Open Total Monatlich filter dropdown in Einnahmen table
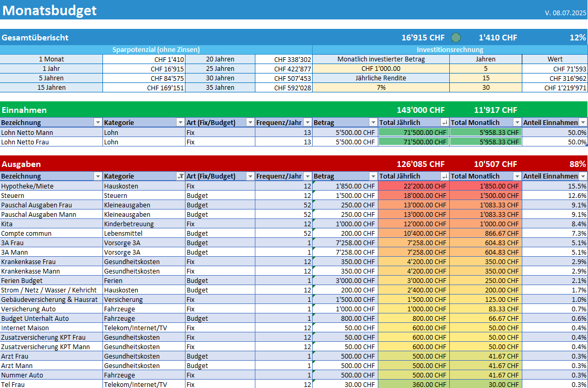Screen dimensions: 588x388 click(x=517, y=122)
